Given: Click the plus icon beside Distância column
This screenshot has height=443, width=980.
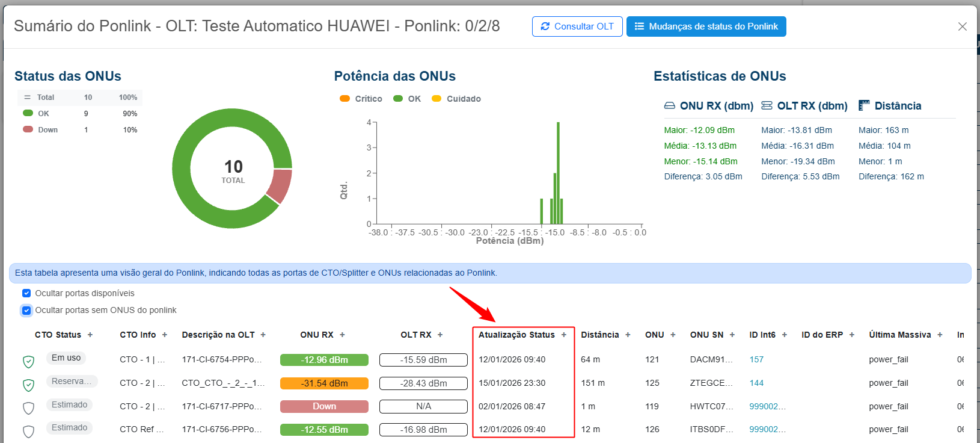Looking at the screenshot, I should click(x=628, y=335).
